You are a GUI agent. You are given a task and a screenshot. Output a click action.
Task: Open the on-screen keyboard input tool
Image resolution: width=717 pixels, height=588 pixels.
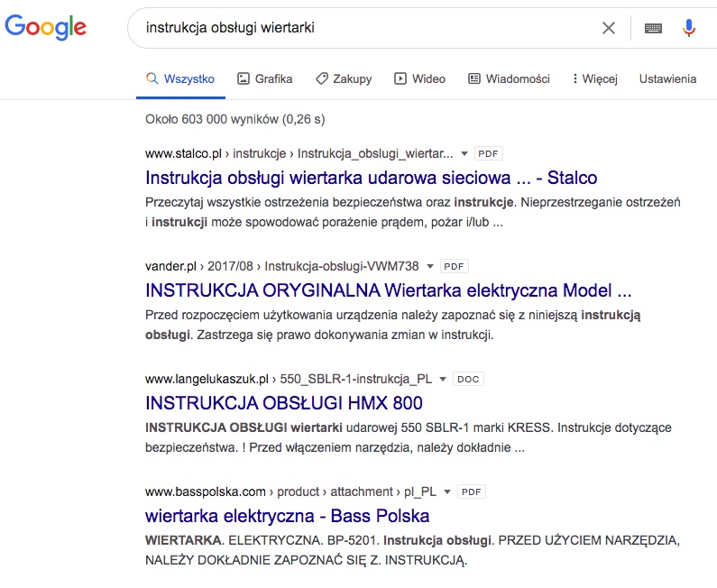[653, 28]
